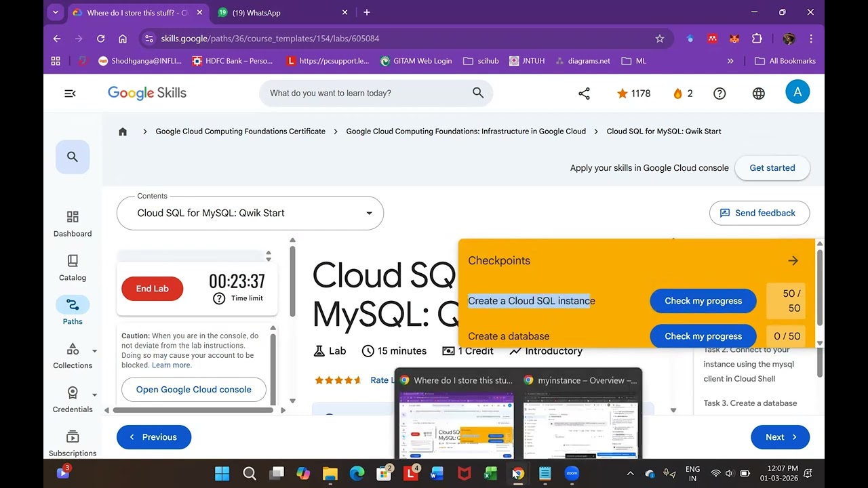Open the sidebar search button
This screenshot has width=868, height=488.
point(73,157)
